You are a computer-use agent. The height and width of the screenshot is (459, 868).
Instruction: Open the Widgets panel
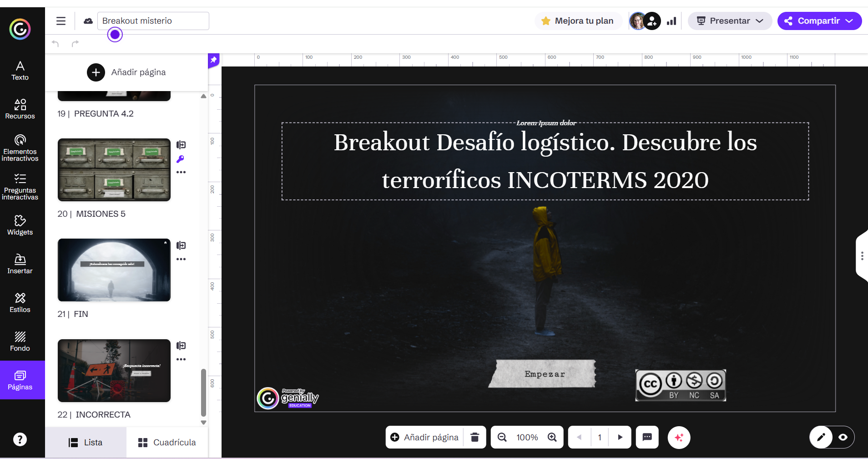tap(20, 225)
